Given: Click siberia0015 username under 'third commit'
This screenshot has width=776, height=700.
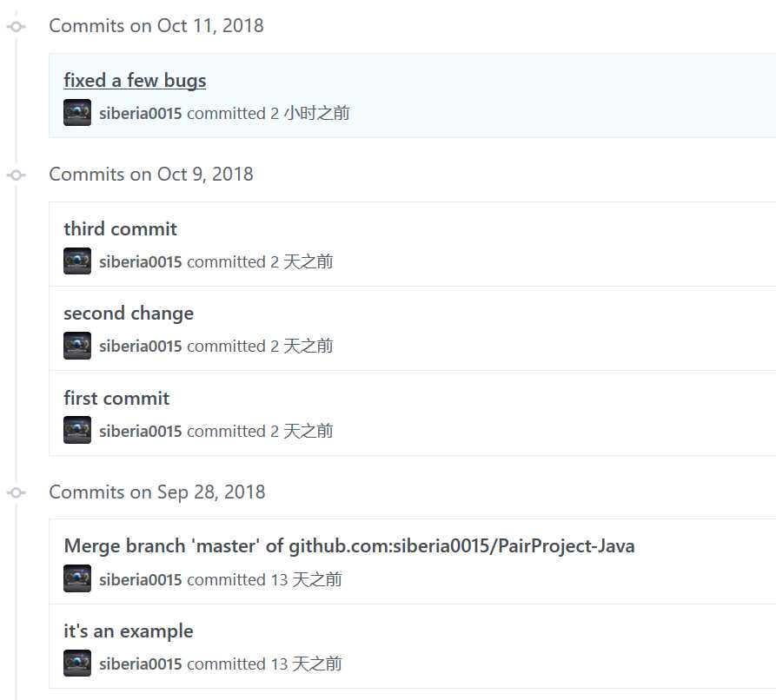Looking at the screenshot, I should click(141, 261).
